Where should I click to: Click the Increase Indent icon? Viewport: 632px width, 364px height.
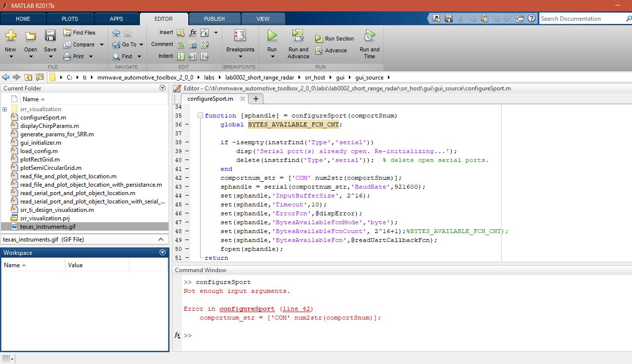click(193, 56)
